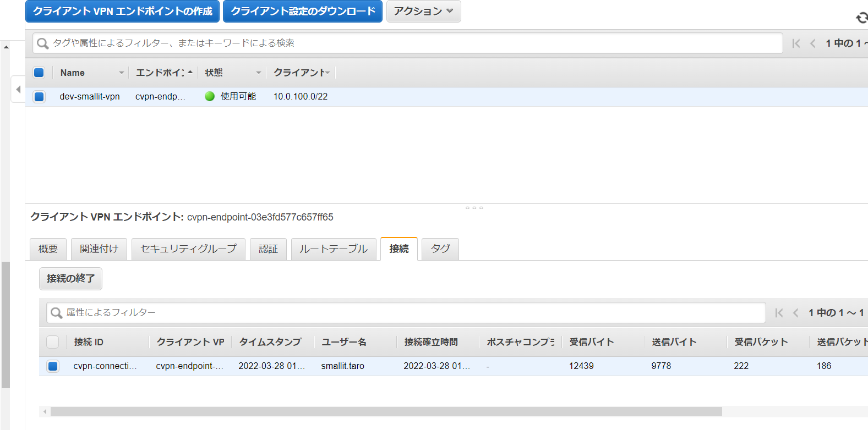Click the left arrow of horizontal scrollbar
This screenshot has width=868, height=430.
pyautogui.click(x=45, y=411)
